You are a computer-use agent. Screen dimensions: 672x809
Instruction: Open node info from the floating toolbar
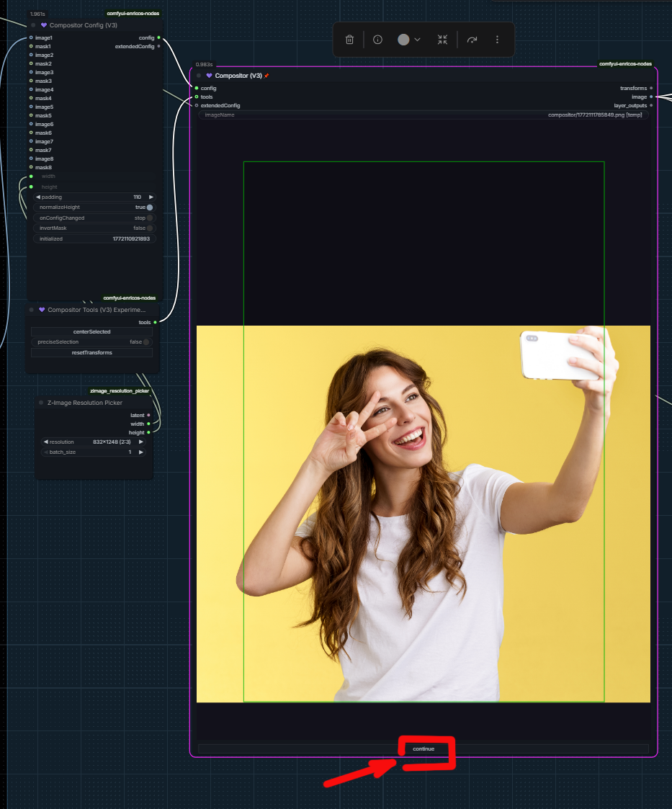click(x=377, y=40)
